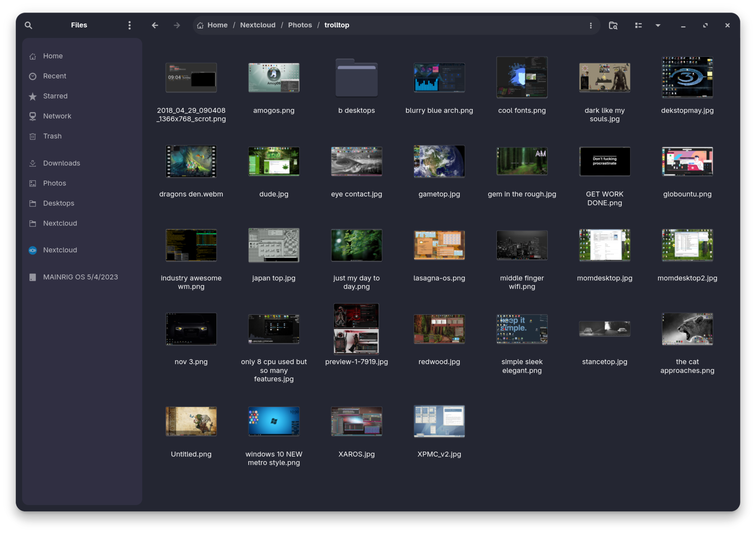Screen dimensions: 756x533
Task: Select blurry blue arch.png
Action: click(x=439, y=78)
